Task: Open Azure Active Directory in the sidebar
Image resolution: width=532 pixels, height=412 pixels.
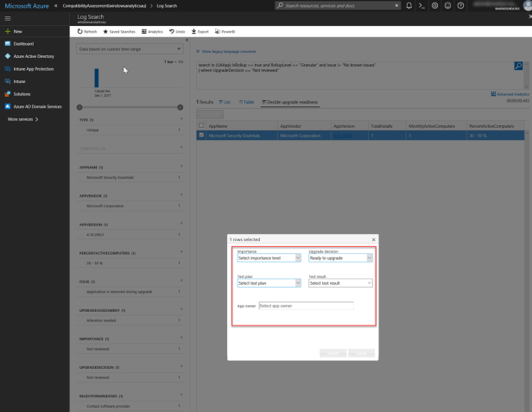Action: pyautogui.click(x=34, y=55)
